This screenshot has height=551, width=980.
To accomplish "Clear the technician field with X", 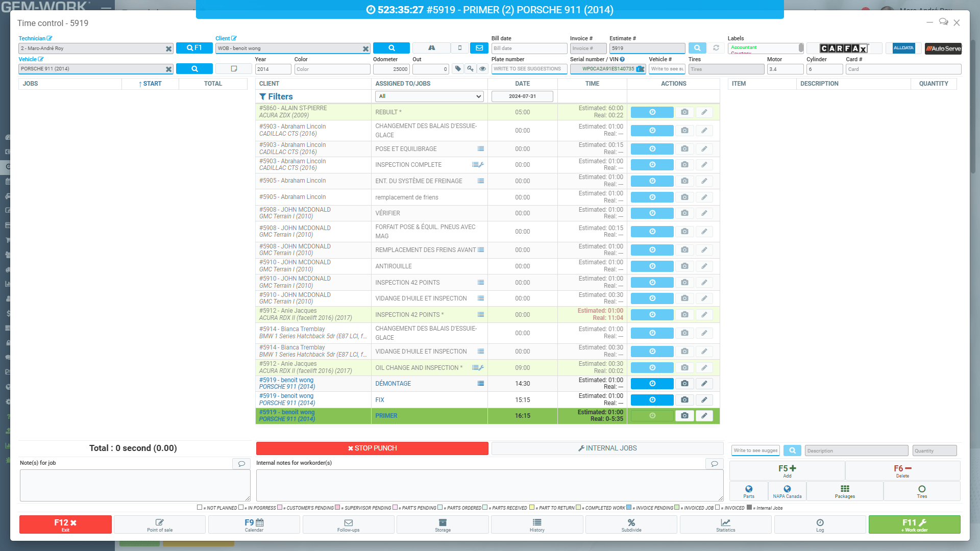I will [x=168, y=48].
